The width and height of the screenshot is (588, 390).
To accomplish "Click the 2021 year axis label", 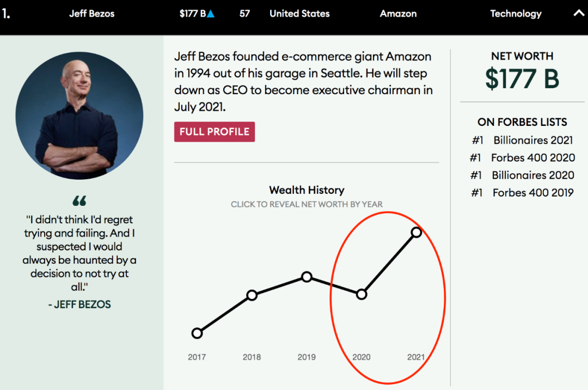I will [x=416, y=357].
